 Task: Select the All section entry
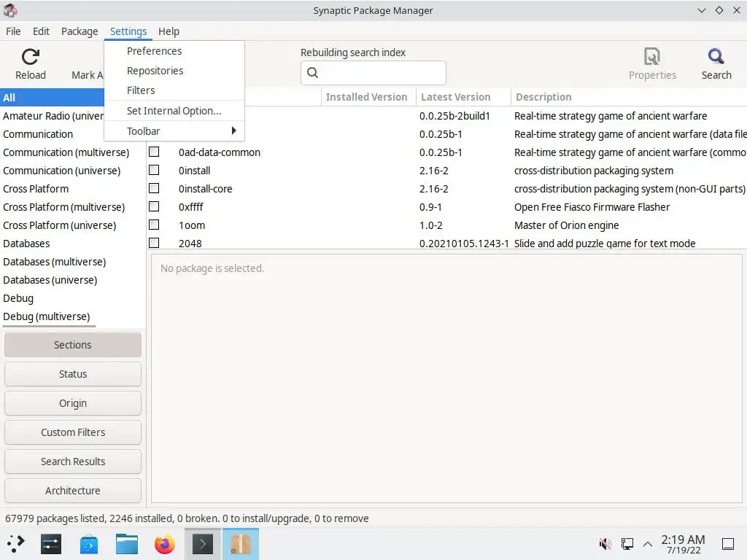pyautogui.click(x=53, y=98)
